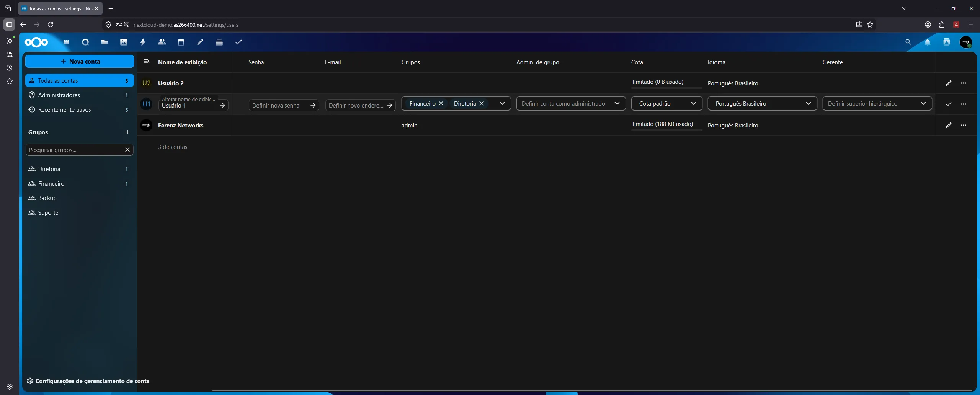Open more actions for Usuário 2
980x395 pixels.
pyautogui.click(x=964, y=83)
